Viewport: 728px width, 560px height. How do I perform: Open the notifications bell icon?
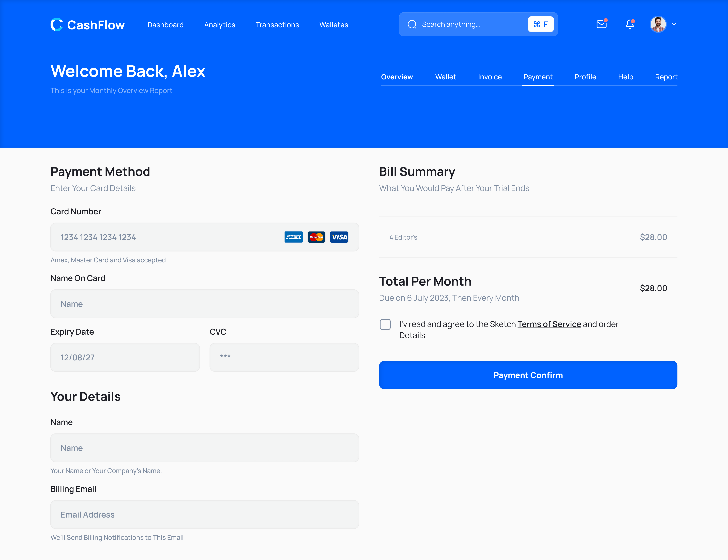pyautogui.click(x=630, y=24)
